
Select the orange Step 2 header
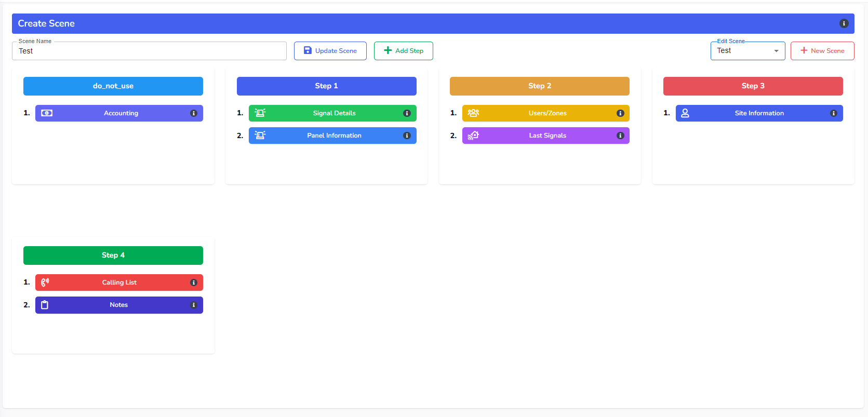[x=540, y=86]
